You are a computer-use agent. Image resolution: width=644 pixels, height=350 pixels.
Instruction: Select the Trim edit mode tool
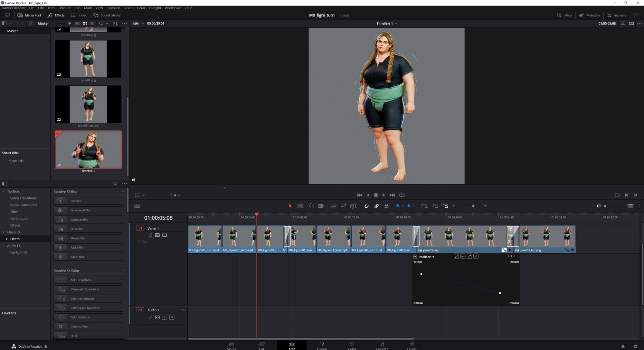300,206
